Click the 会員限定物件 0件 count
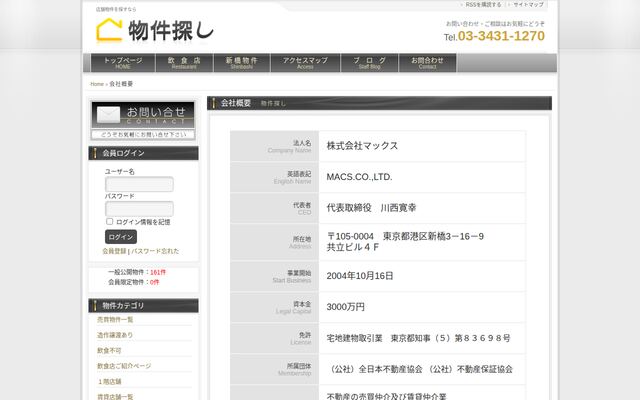The height and width of the screenshot is (400, 640). (133, 282)
